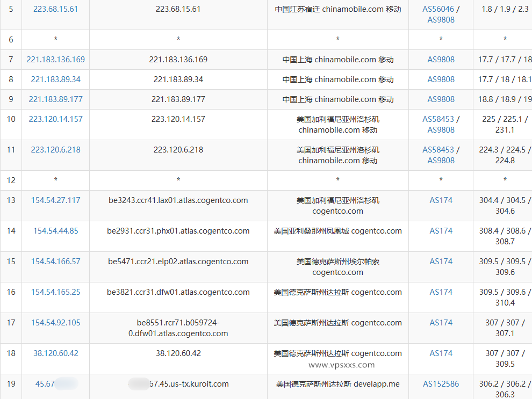
Task: Click hop 7 location 中国上海 chinamobile.com 移动
Action: pos(338,60)
